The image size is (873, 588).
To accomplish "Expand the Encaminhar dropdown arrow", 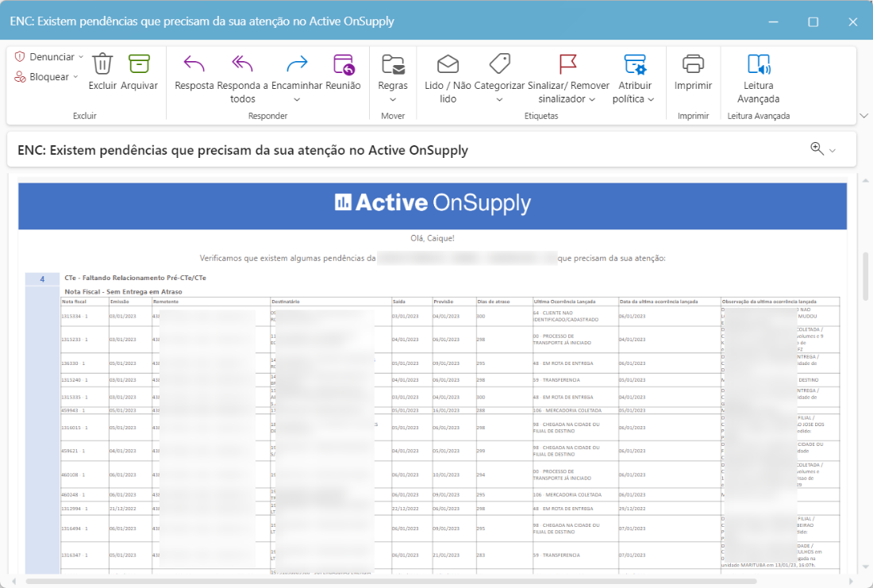I will [295, 98].
